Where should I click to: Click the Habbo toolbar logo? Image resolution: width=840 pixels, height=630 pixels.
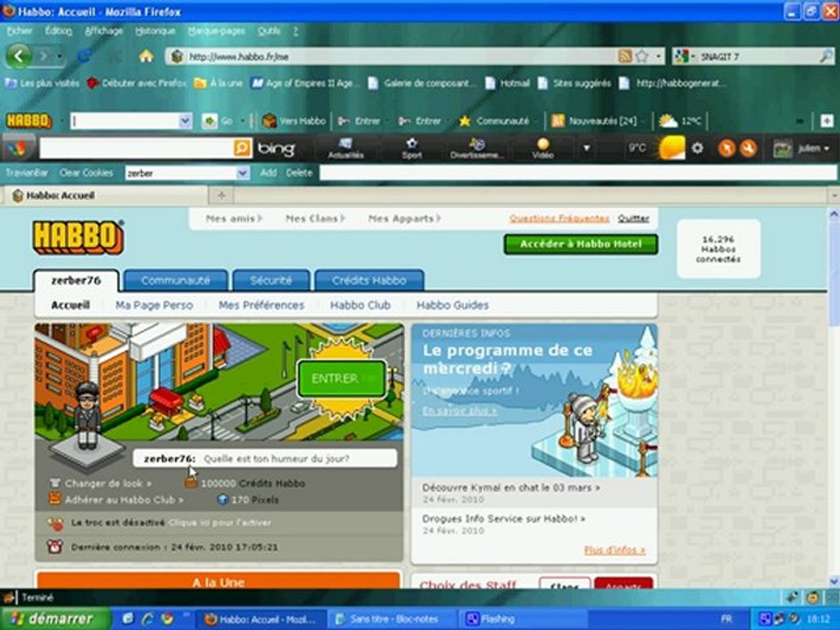[x=29, y=121]
